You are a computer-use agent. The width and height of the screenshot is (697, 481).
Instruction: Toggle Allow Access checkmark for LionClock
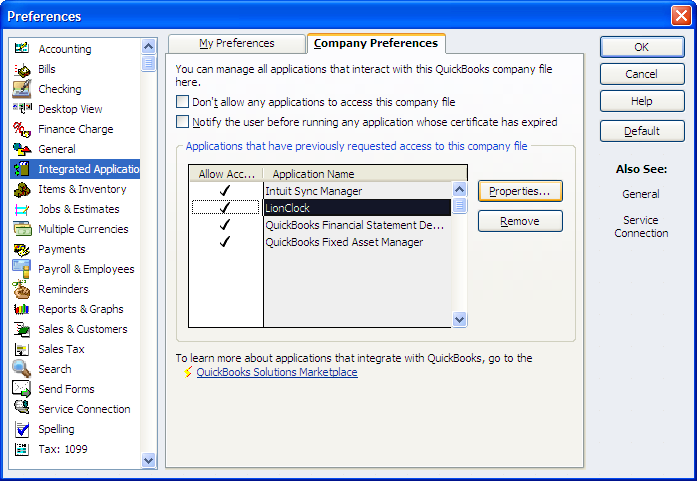tap(225, 208)
